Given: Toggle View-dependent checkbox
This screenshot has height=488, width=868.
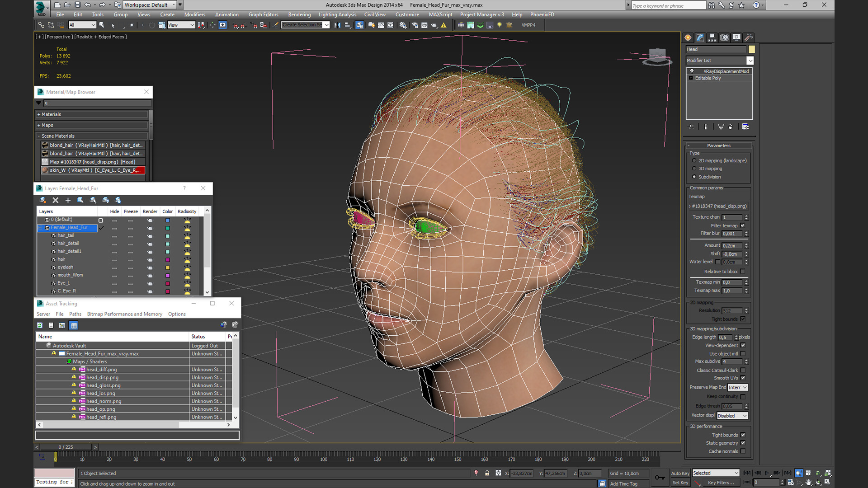Looking at the screenshot, I should [x=743, y=345].
